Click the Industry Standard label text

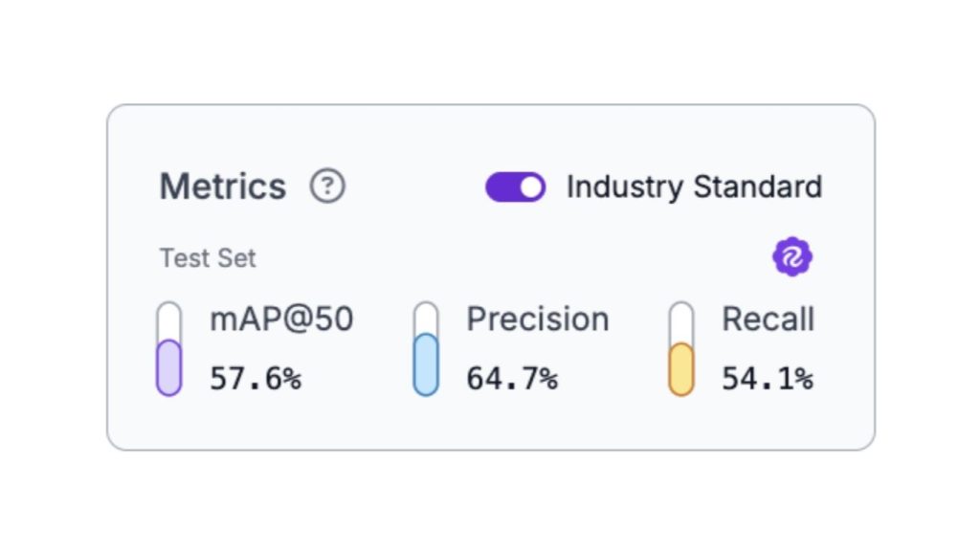[x=694, y=186]
